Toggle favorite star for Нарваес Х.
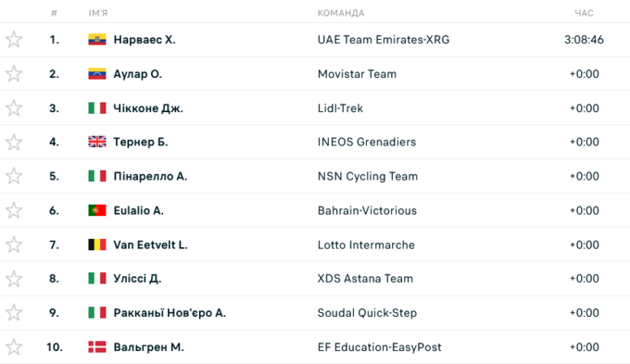This screenshot has width=630, height=364. tap(14, 40)
